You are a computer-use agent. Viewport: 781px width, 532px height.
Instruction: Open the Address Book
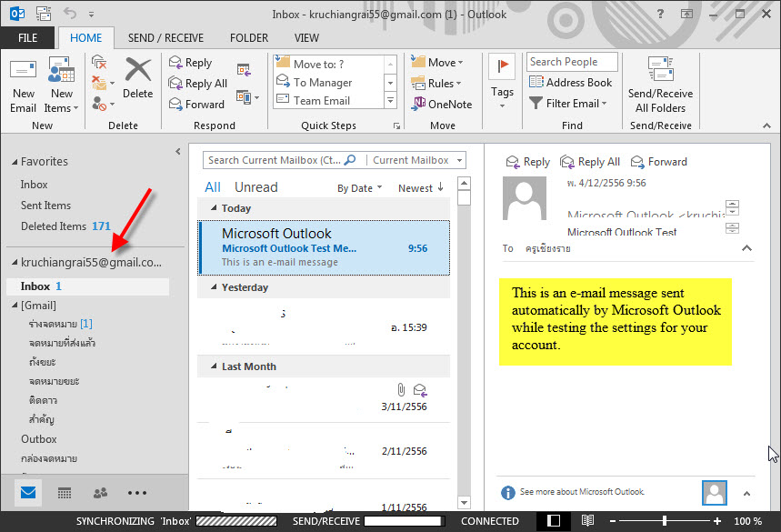tap(570, 82)
